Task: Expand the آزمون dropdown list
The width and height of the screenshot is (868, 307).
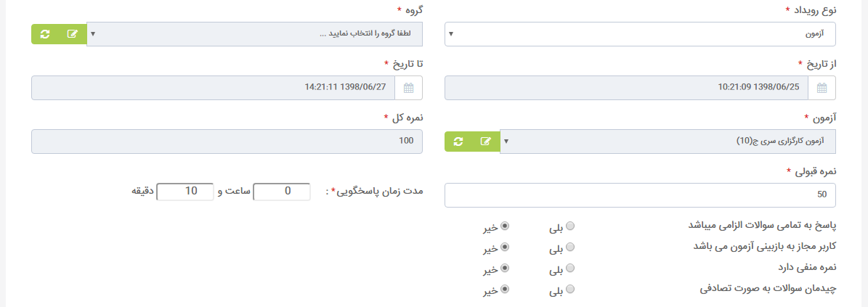Action: [x=668, y=142]
